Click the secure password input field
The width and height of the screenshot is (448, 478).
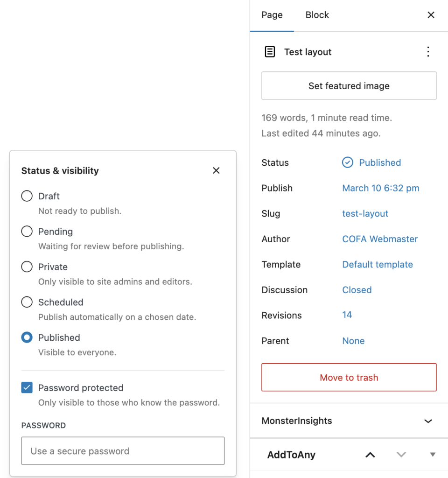(123, 451)
